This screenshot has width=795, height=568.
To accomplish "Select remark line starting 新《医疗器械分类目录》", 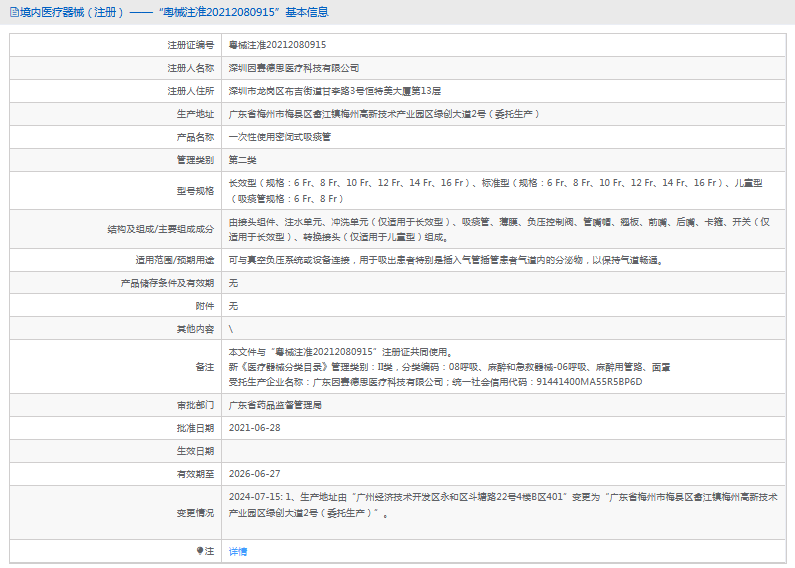I will click(449, 367).
